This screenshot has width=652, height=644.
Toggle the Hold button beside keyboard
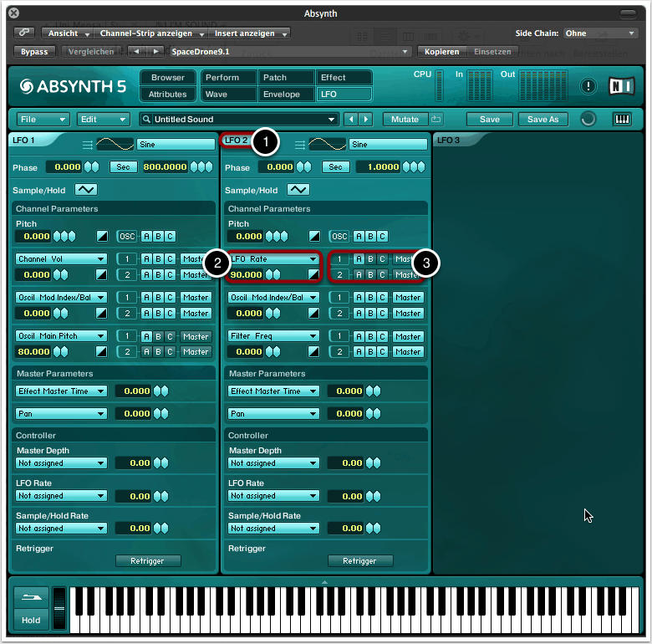31,621
